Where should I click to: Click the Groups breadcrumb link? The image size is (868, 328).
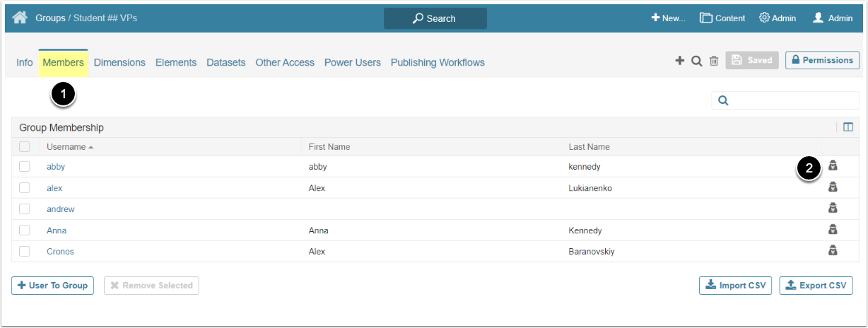point(50,18)
